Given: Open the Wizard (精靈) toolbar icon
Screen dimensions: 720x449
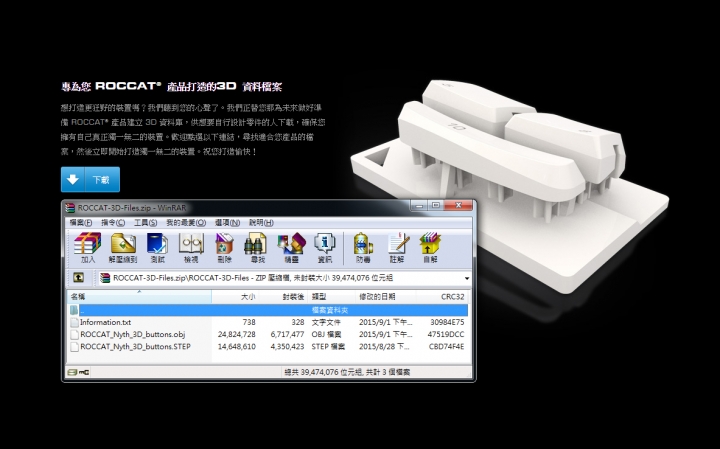Looking at the screenshot, I should (292, 247).
